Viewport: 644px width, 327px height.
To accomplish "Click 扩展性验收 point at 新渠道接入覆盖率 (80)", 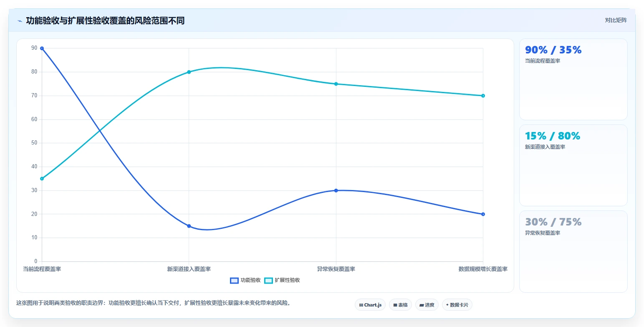I will pos(189,72).
